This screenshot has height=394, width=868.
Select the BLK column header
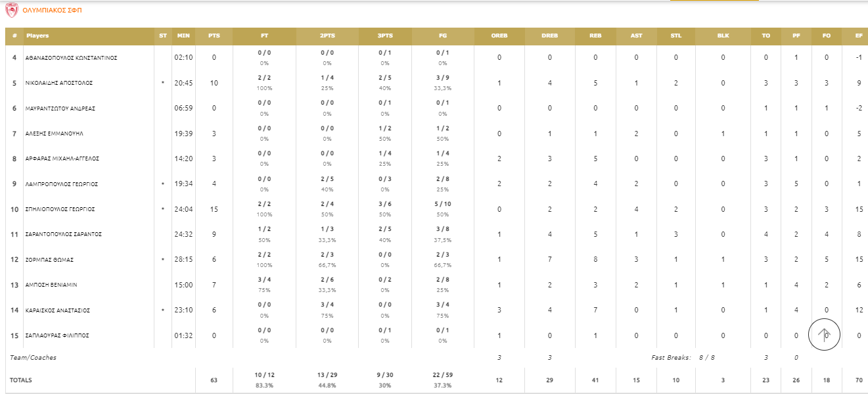723,36
